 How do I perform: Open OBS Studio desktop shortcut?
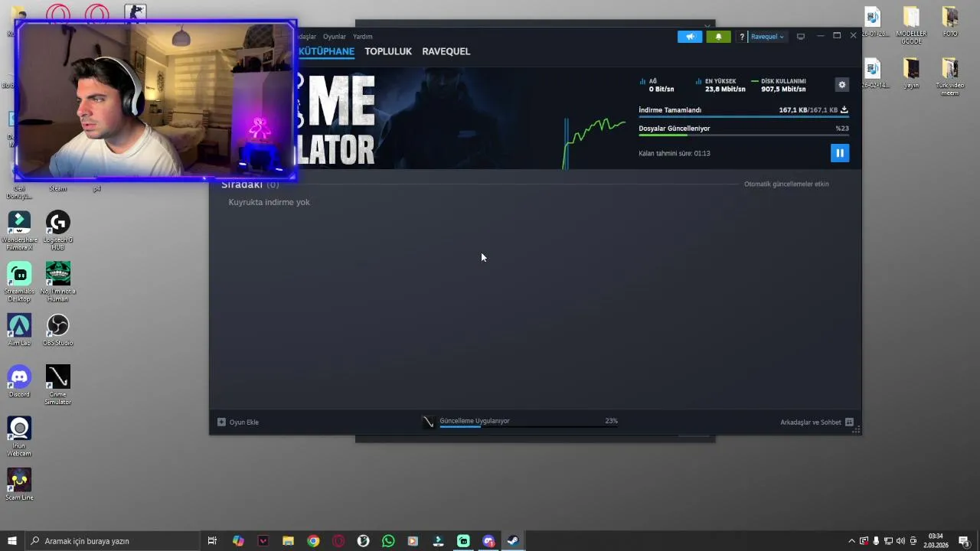[57, 330]
